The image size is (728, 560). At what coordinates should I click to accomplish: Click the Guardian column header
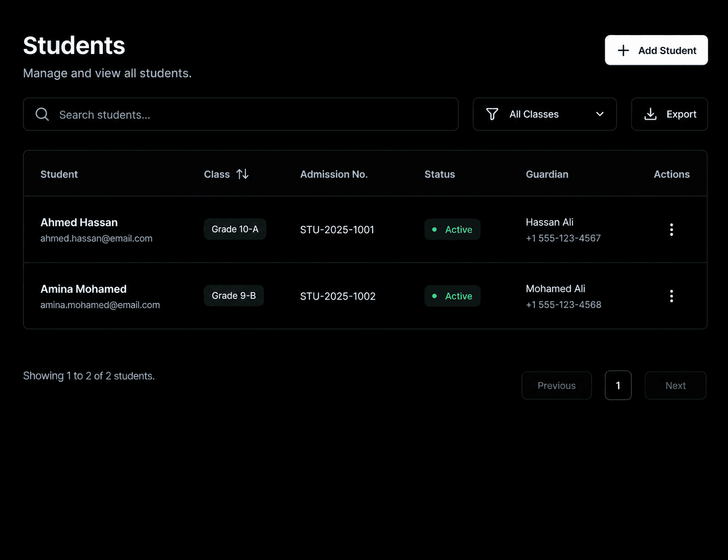click(547, 174)
